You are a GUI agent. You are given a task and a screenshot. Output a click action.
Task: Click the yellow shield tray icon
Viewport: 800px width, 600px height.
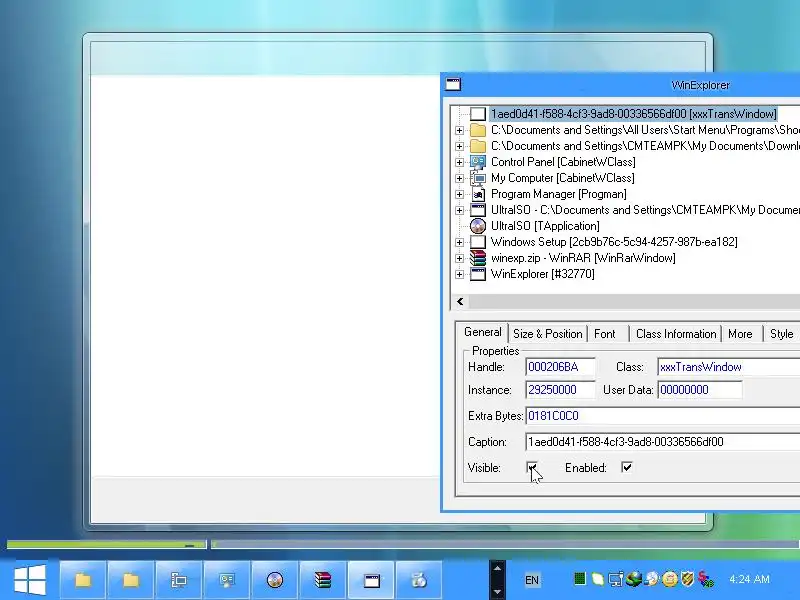click(687, 579)
